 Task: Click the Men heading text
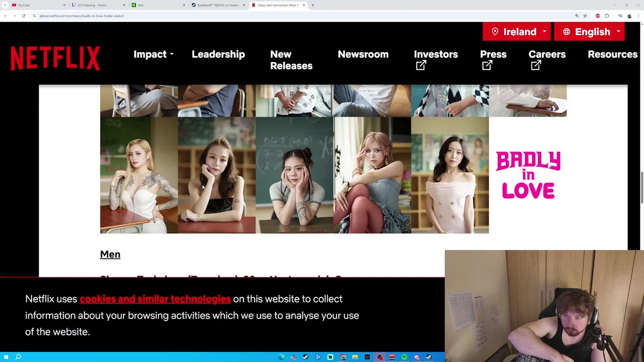pyautogui.click(x=110, y=254)
